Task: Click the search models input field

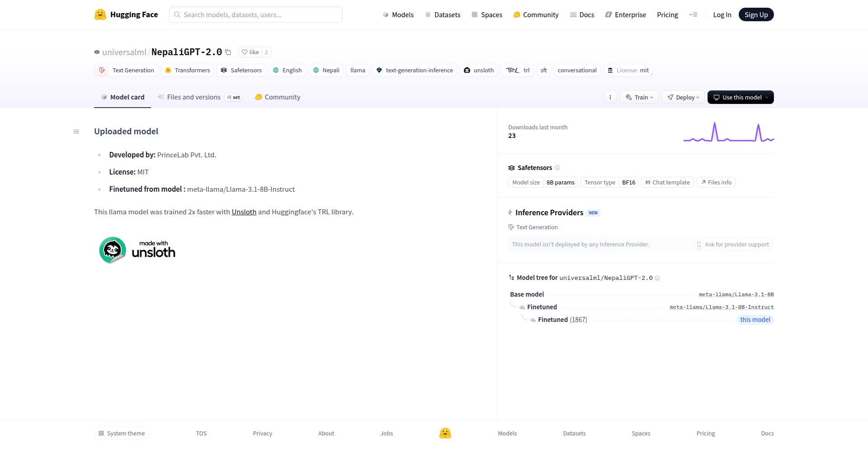Action: [255, 14]
